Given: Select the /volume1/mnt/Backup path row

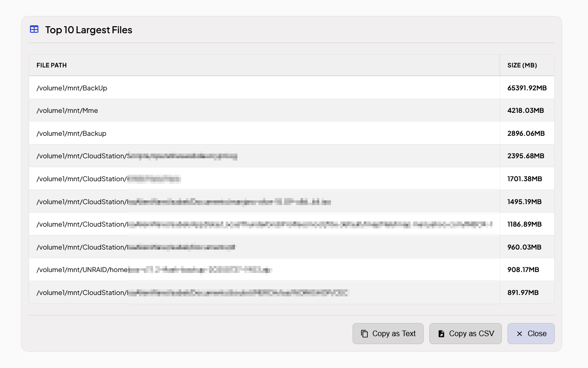Looking at the screenshot, I should coord(292,133).
